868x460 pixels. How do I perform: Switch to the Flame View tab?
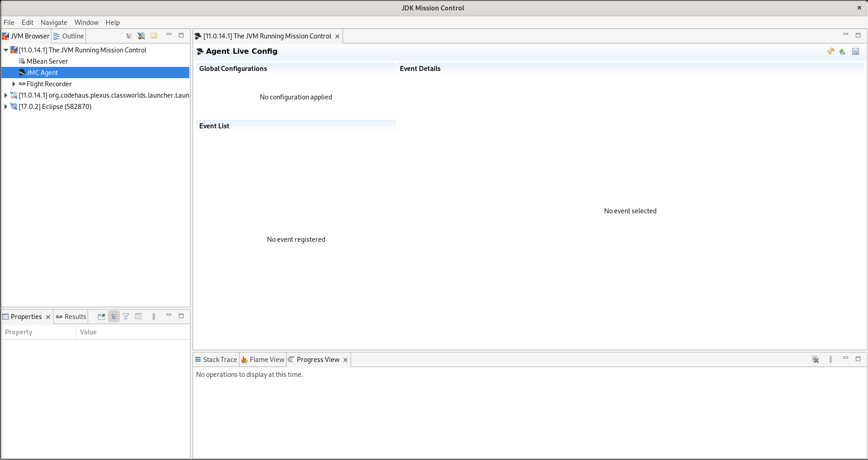pyautogui.click(x=263, y=360)
